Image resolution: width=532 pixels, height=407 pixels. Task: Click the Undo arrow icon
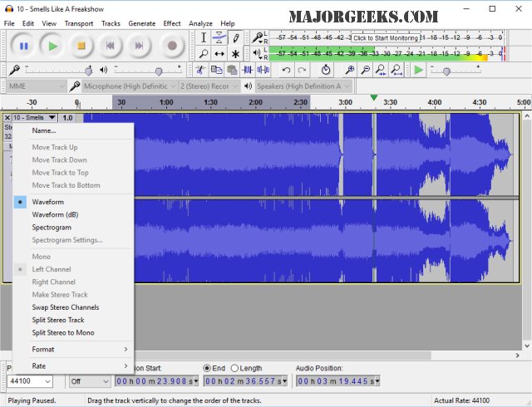coord(286,71)
